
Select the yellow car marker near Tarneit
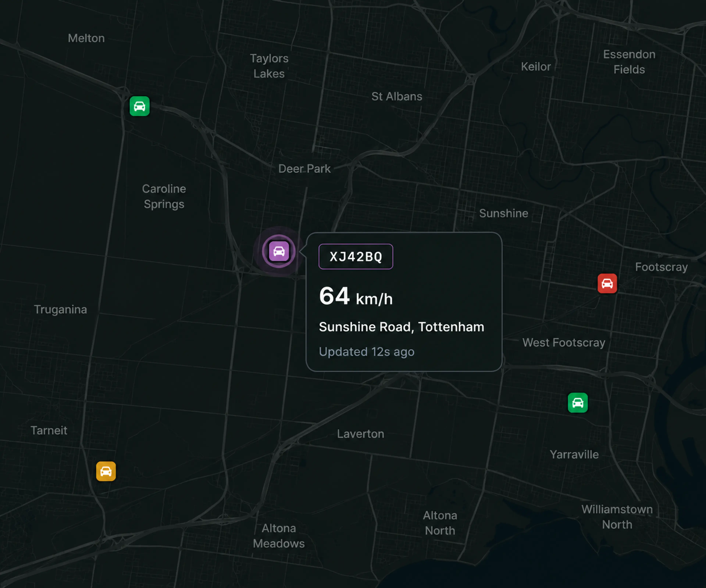106,471
